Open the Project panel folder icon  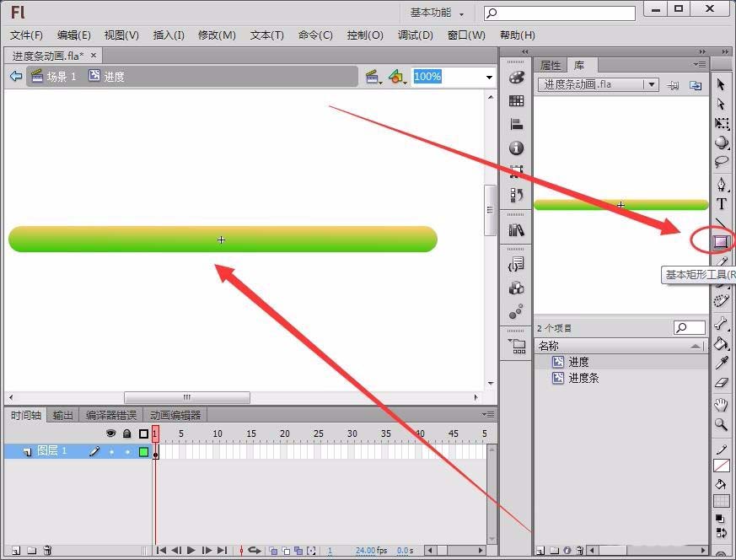tap(517, 346)
